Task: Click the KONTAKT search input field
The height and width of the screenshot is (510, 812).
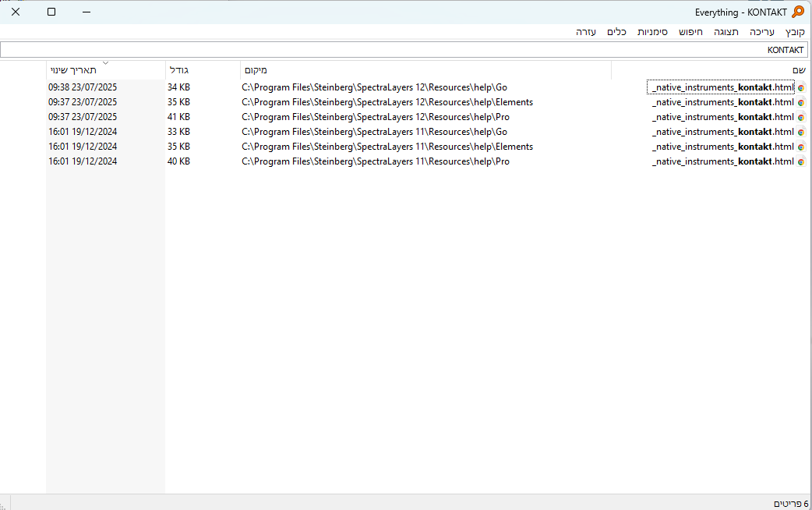Action: click(404, 50)
